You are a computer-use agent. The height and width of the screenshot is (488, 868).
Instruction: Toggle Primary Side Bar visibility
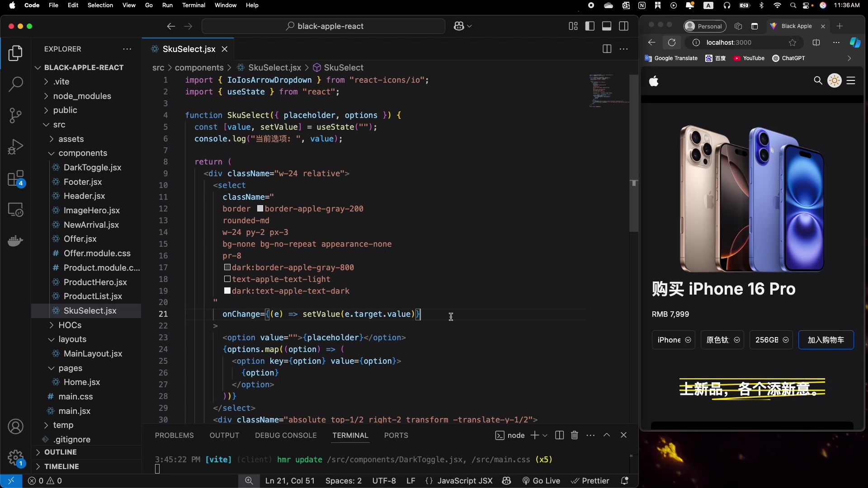tap(590, 26)
